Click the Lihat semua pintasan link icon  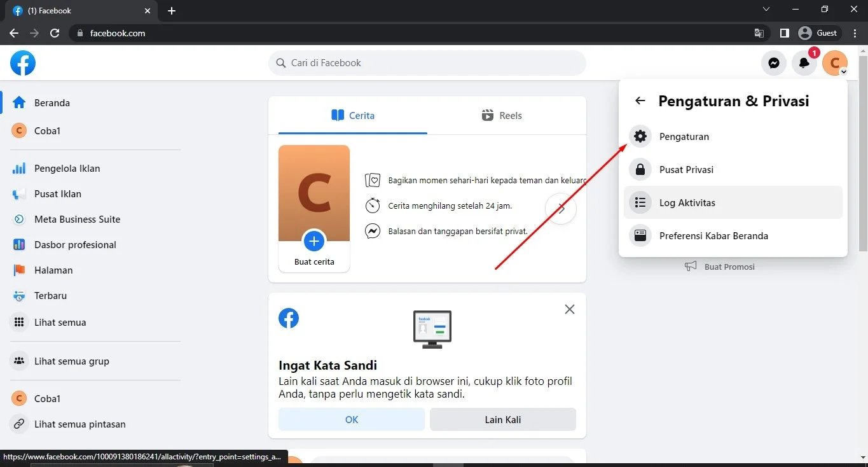(x=19, y=424)
